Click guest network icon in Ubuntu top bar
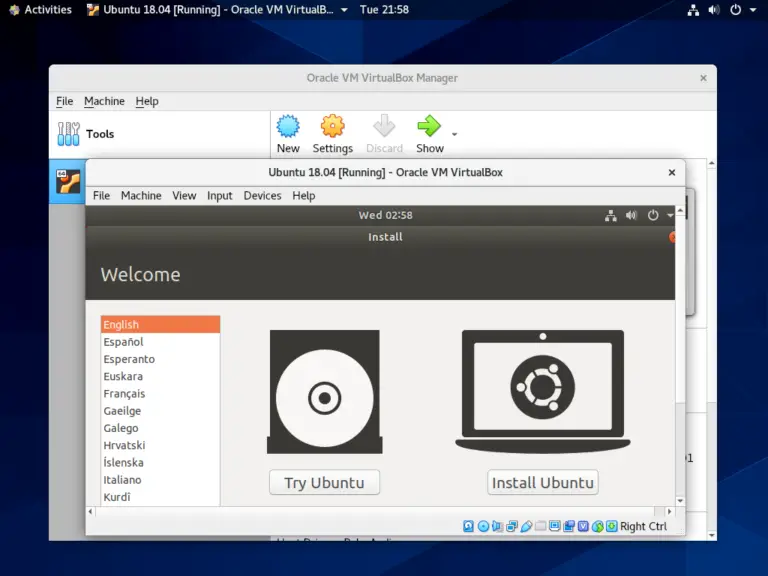The image size is (768, 576). point(610,216)
